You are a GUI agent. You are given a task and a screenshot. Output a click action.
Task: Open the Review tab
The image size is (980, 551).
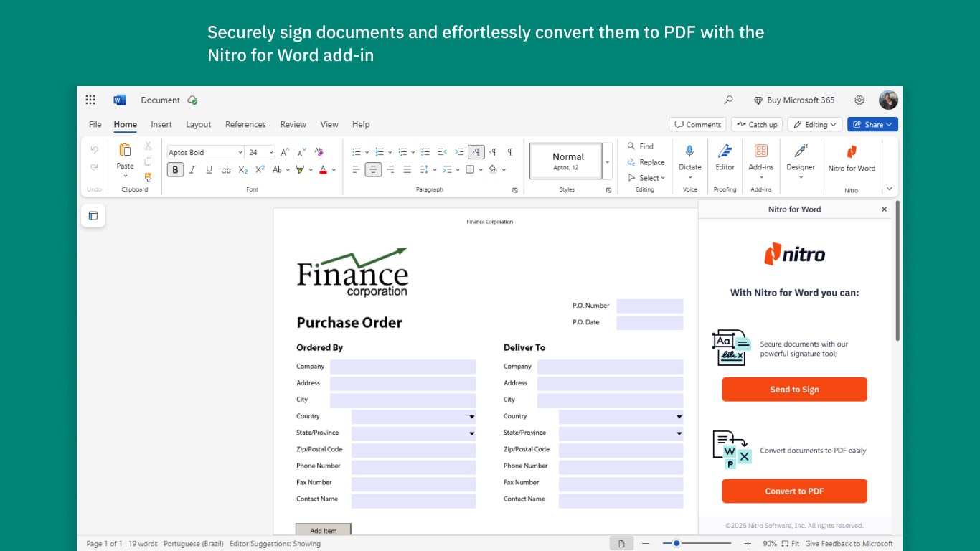point(293,124)
